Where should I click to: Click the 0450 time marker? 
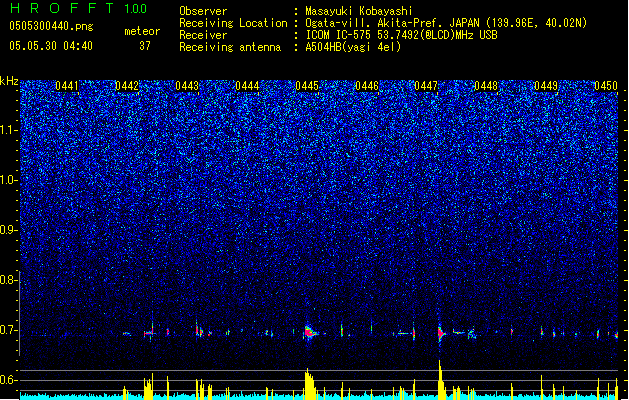point(606,86)
